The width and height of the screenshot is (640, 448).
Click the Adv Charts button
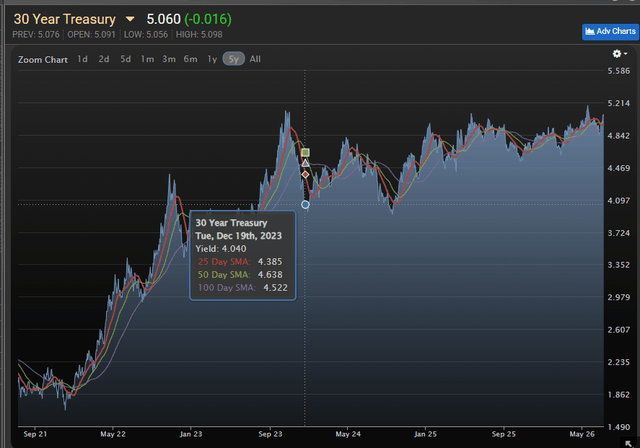coord(610,31)
